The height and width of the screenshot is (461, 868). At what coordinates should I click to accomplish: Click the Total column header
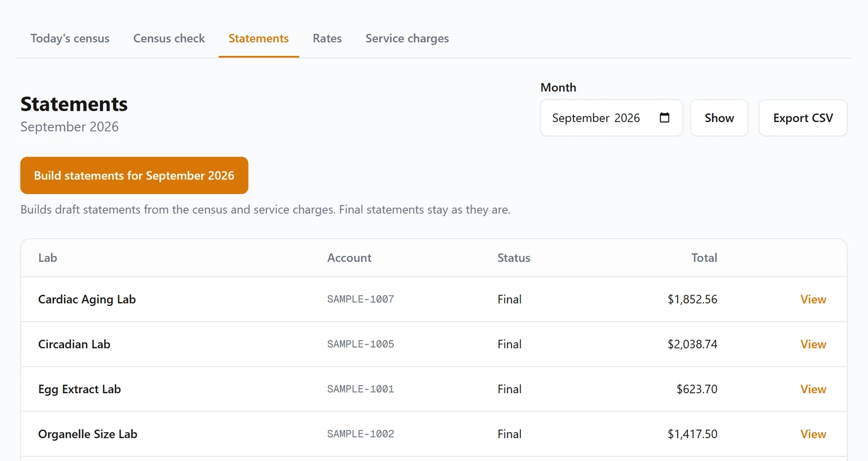tap(704, 258)
